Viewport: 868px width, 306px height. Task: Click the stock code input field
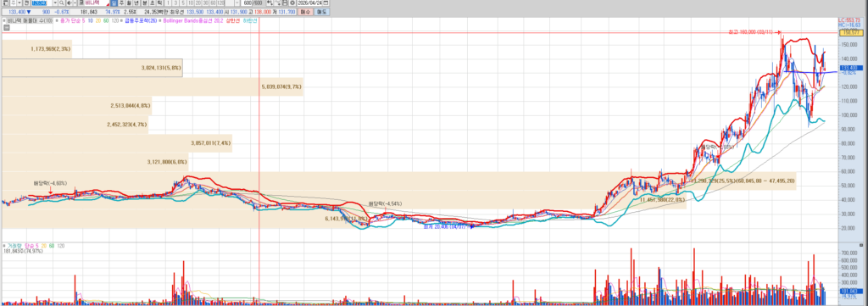[x=42, y=3]
